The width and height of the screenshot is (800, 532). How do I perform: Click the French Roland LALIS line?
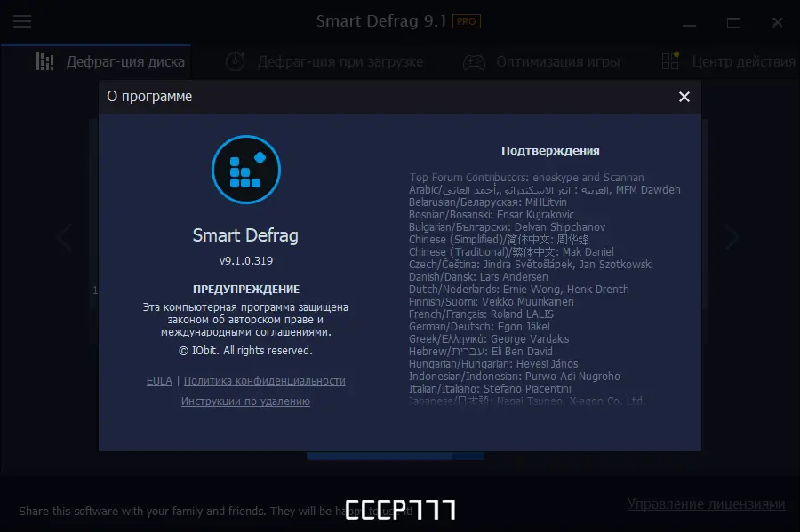pyautogui.click(x=481, y=314)
